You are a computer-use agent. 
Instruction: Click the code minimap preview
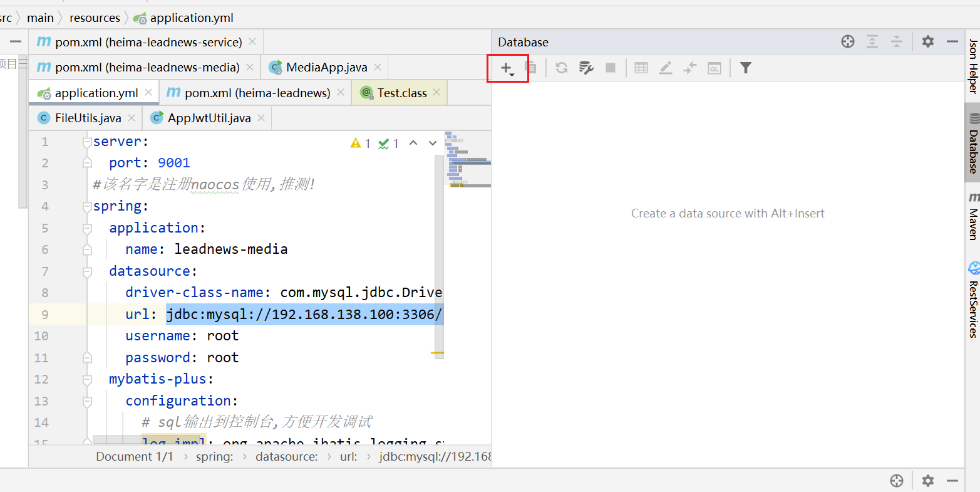coord(468,159)
